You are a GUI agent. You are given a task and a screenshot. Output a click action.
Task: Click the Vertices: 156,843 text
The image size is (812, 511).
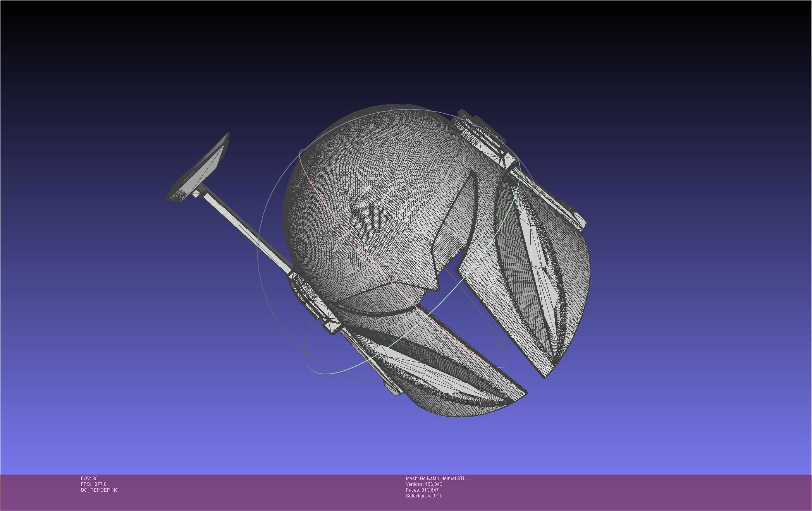424,484
